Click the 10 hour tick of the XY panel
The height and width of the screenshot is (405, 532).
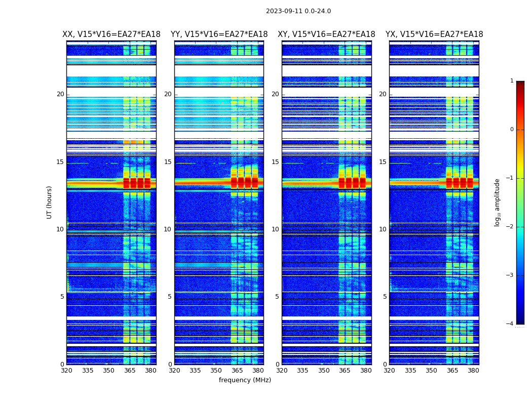click(275, 229)
